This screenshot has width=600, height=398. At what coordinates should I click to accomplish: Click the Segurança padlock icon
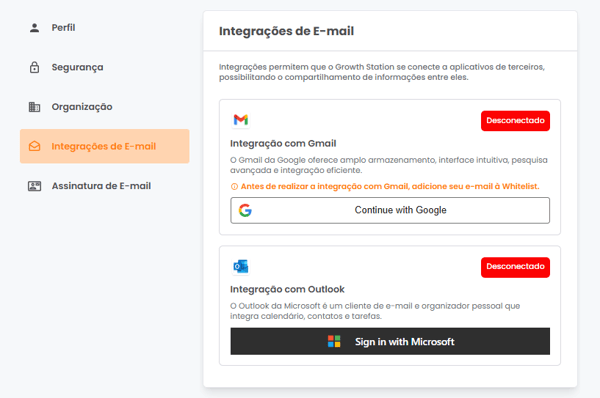pos(34,67)
